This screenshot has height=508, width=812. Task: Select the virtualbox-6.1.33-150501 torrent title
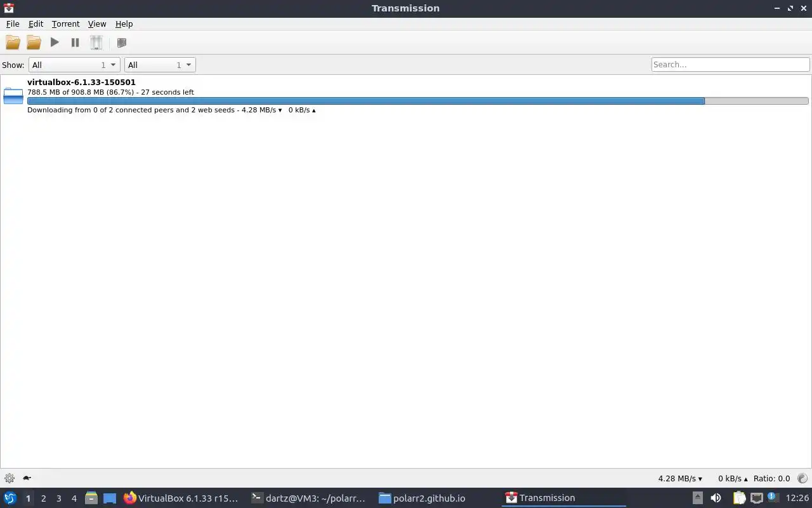81,82
